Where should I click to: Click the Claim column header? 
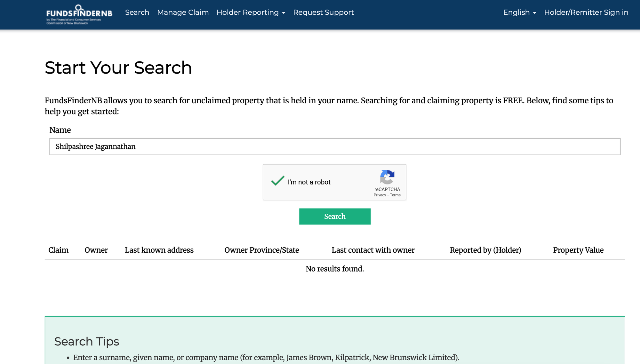click(x=58, y=250)
